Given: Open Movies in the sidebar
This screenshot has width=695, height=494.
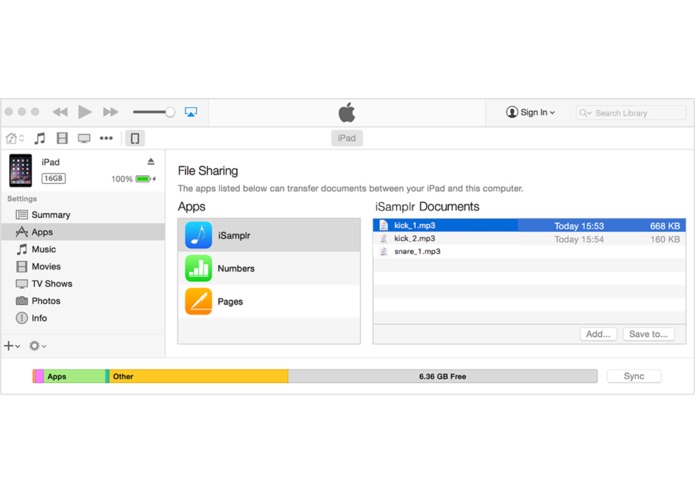Looking at the screenshot, I should [x=83, y=267].
